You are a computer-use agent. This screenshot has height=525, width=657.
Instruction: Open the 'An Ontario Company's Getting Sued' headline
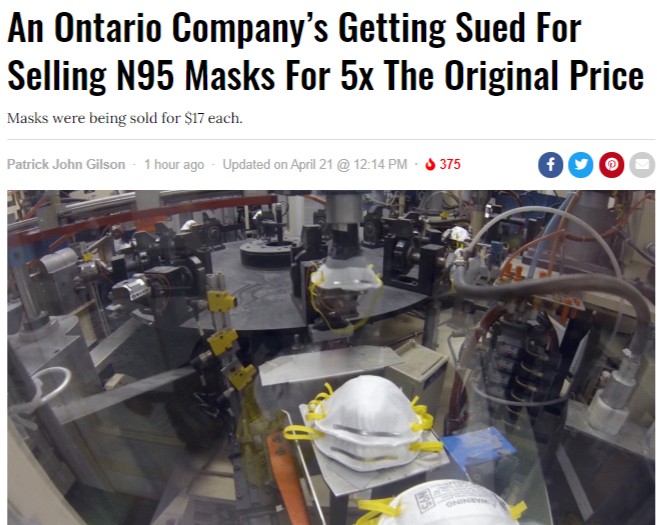pyautogui.click(x=294, y=28)
